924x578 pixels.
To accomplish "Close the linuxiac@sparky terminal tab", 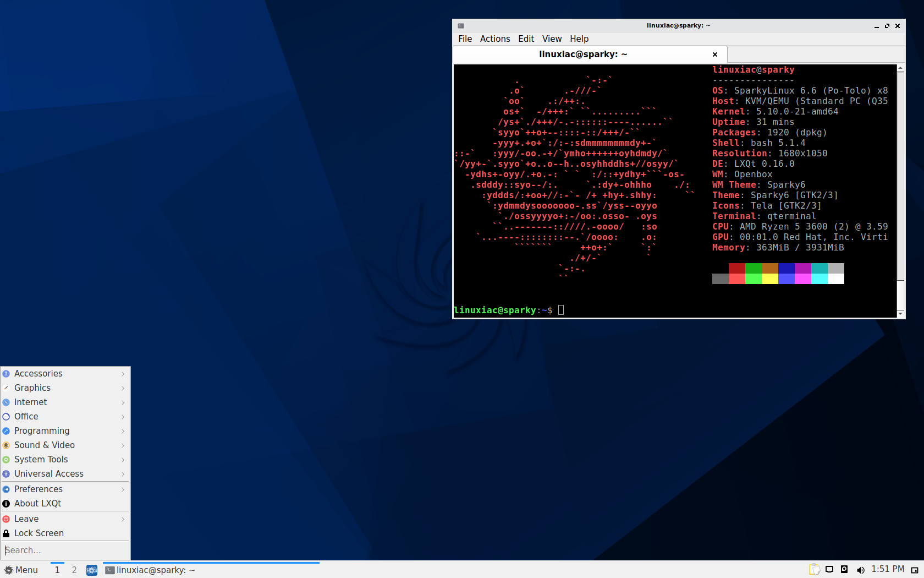I will point(715,54).
